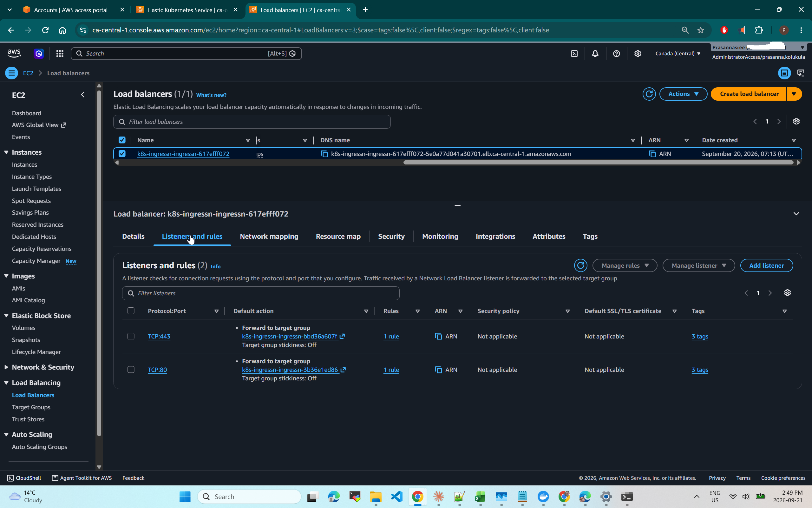Open listeners table preferences gear
The width and height of the screenshot is (812, 508).
point(787,293)
